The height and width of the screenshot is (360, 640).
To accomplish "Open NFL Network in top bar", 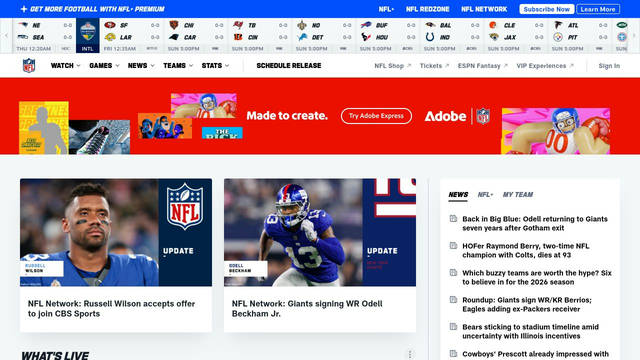I will click(x=484, y=9).
